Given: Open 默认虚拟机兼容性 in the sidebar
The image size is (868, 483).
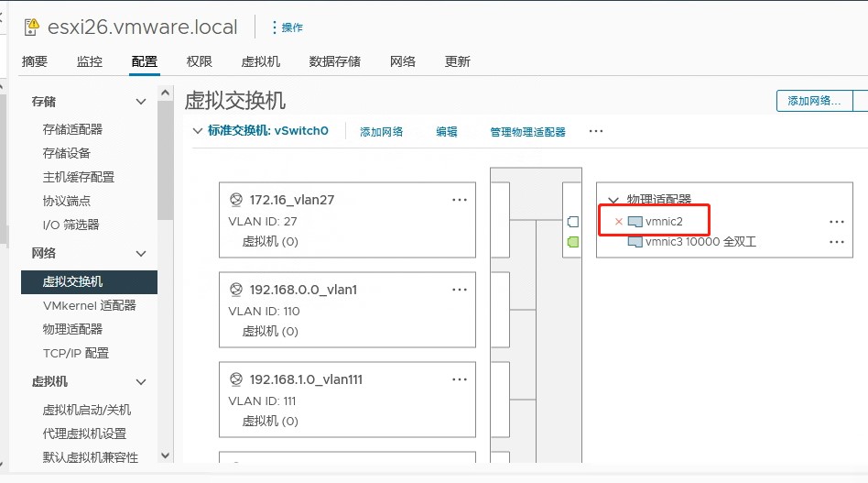Looking at the screenshot, I should (91, 458).
